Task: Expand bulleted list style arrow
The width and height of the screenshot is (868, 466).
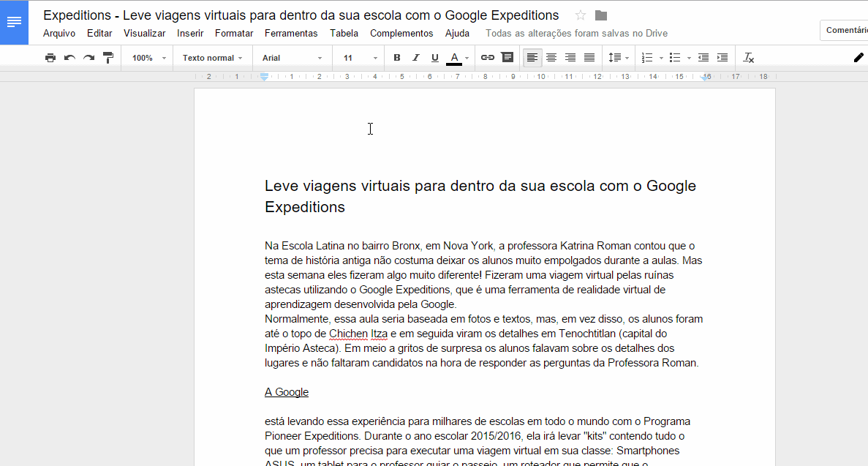Action: click(689, 59)
